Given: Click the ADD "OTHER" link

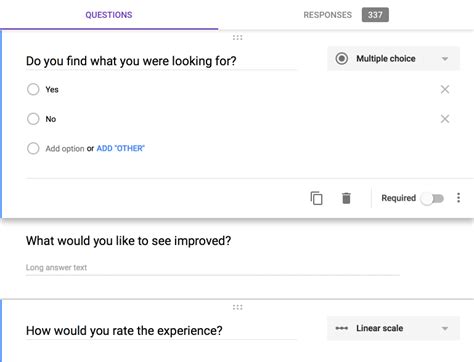Looking at the screenshot, I should tap(121, 148).
